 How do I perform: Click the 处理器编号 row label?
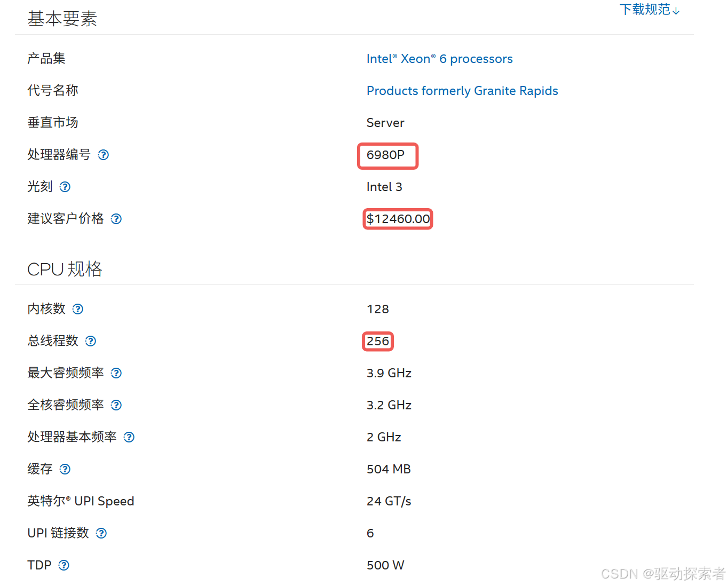point(59,155)
